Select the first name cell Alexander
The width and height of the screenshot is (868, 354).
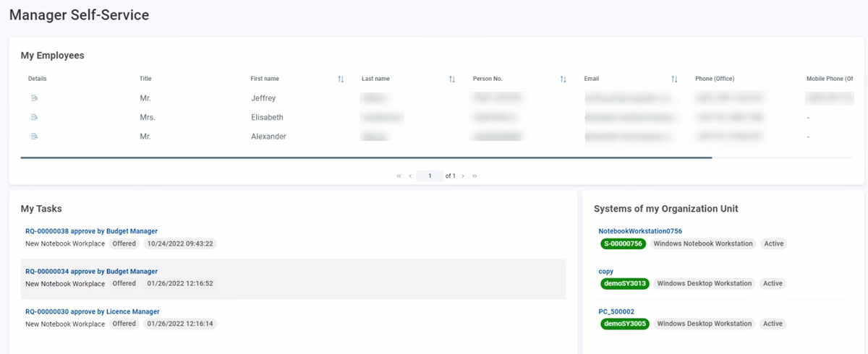coord(268,136)
